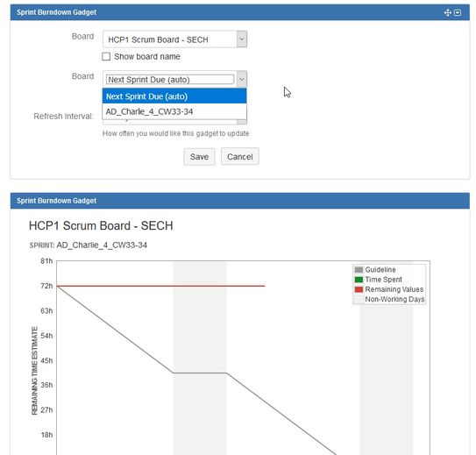The width and height of the screenshot is (476, 455).
Task: Click the 18h axis label
Action: click(x=46, y=435)
